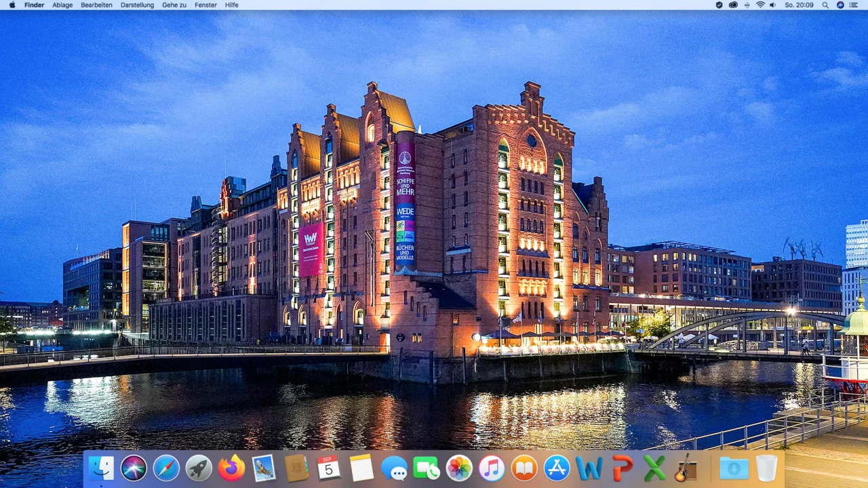
Task: Launch Safari from the Dock
Action: coord(166,468)
